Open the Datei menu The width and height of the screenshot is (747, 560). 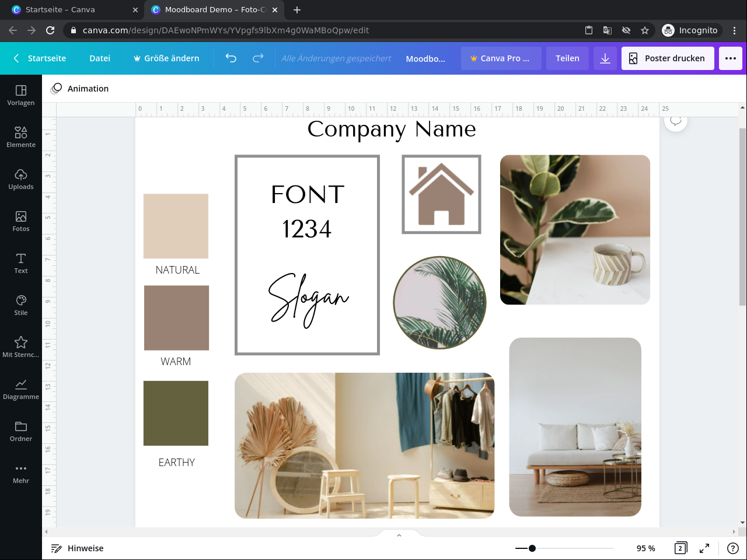point(100,58)
